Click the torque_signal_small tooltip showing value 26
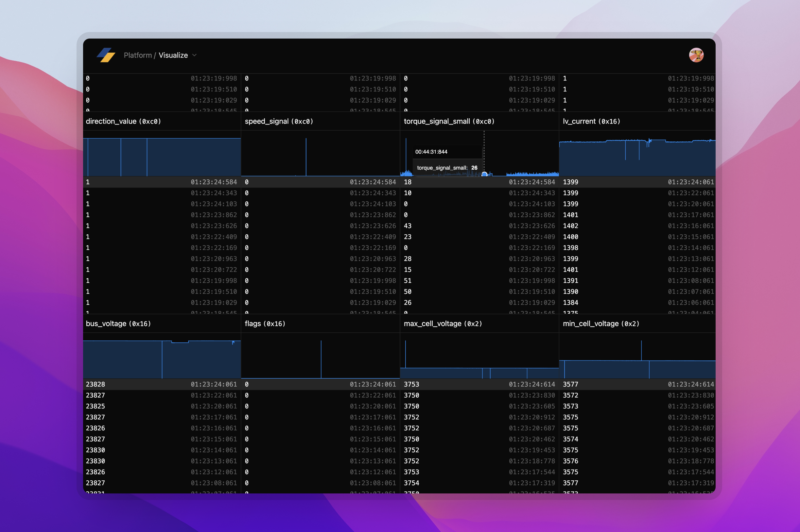Screen dimensions: 800x532 coord(447,167)
